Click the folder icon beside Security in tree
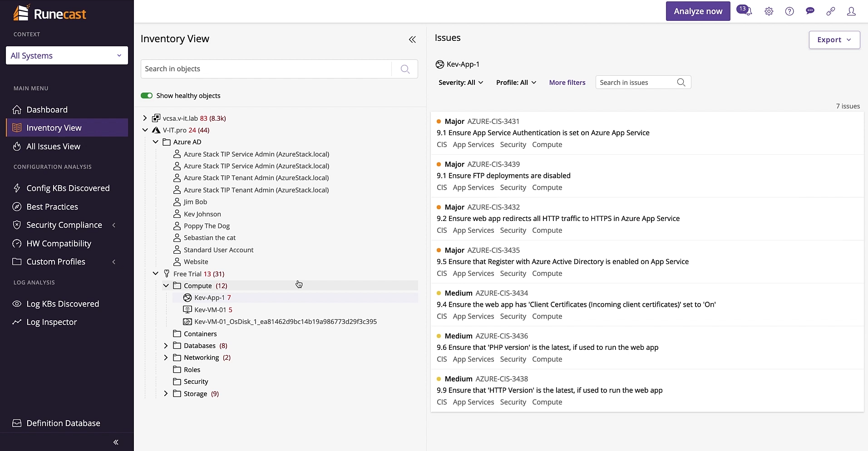 click(x=177, y=382)
